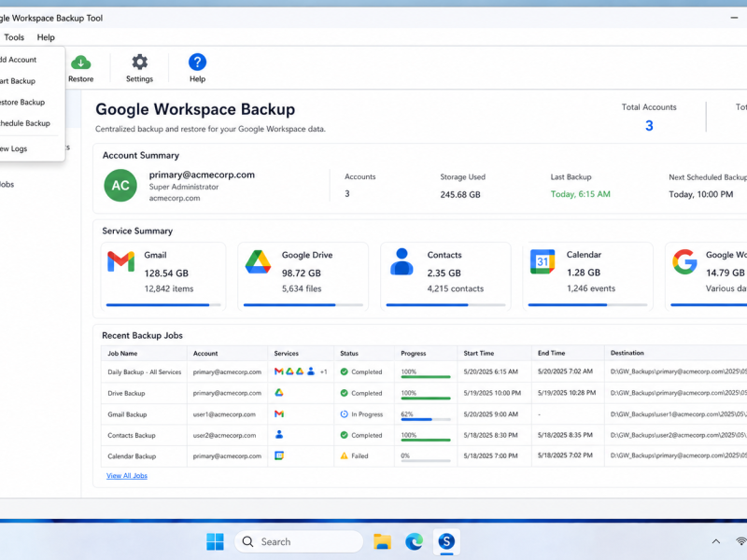Open Microsoft Edge from taskbar
The image size is (747, 560).
pyautogui.click(x=414, y=541)
